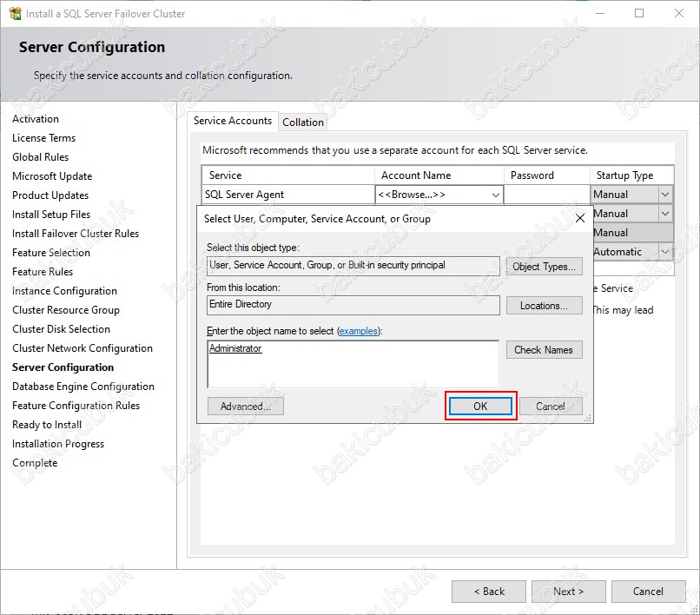Viewport: 700px width, 615px height.
Task: Go Back in the installer wizard
Action: point(489,592)
